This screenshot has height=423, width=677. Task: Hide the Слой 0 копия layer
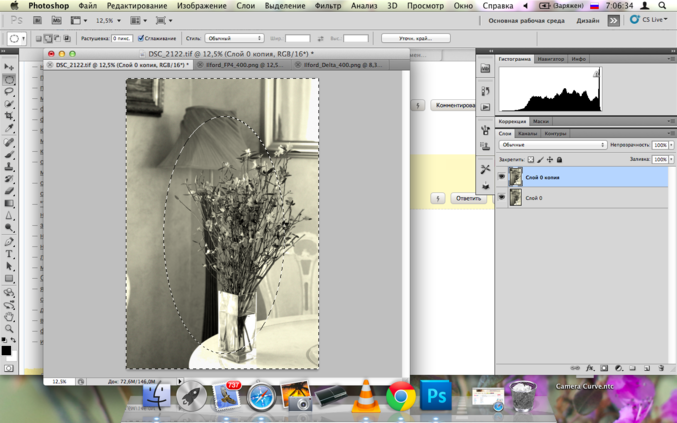(x=502, y=177)
